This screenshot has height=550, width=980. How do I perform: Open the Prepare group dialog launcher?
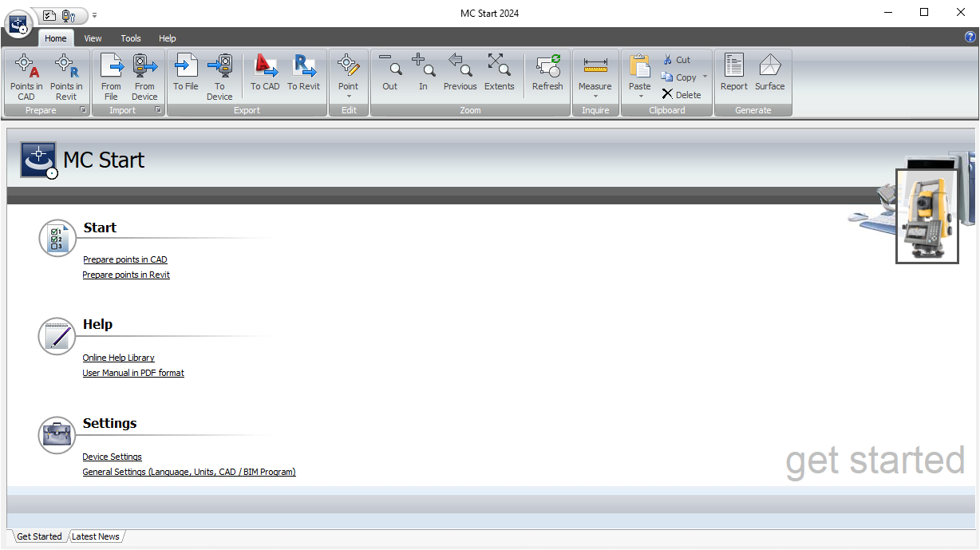(83, 110)
